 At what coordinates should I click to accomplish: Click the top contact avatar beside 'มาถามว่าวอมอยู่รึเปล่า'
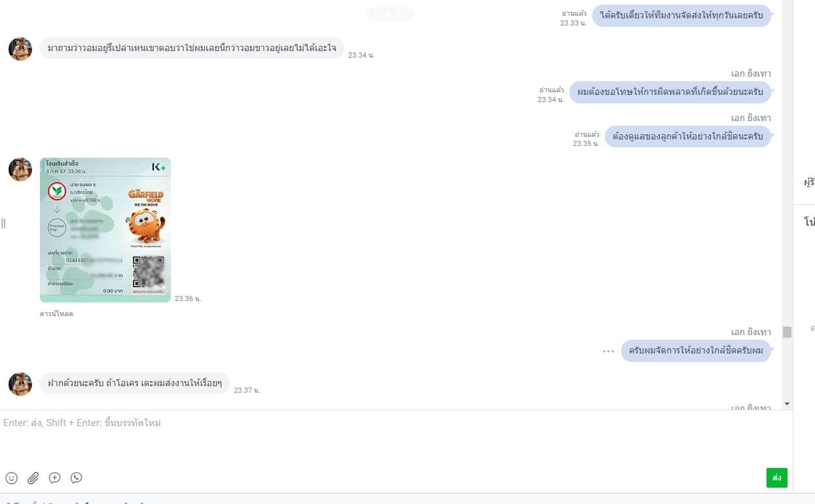point(20,48)
